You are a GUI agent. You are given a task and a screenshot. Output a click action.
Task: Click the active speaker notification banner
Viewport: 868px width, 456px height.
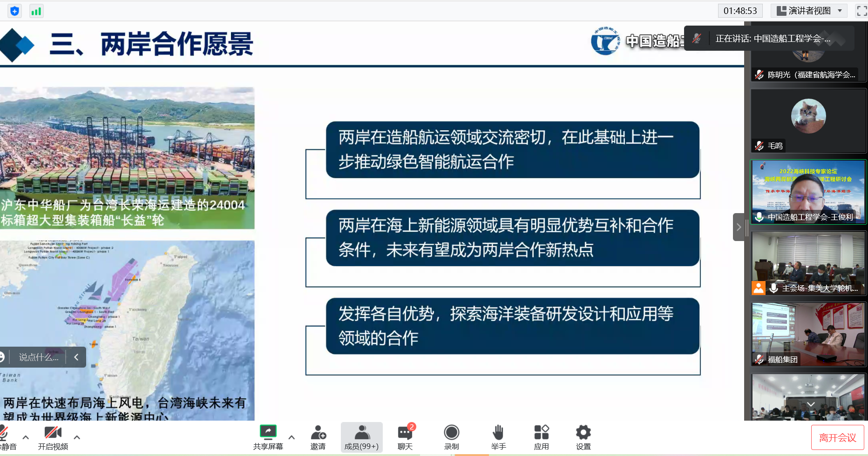(769, 39)
